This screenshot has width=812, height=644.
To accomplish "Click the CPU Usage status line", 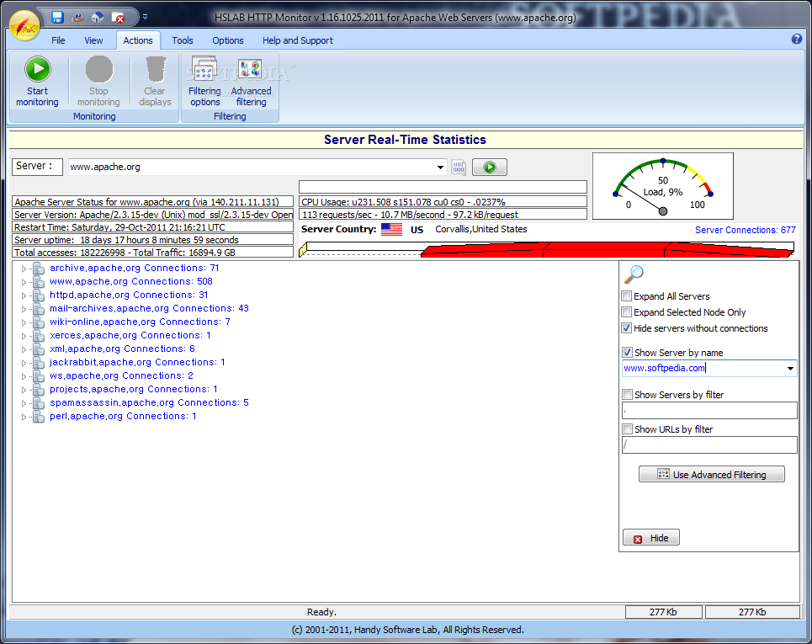I will 443,202.
